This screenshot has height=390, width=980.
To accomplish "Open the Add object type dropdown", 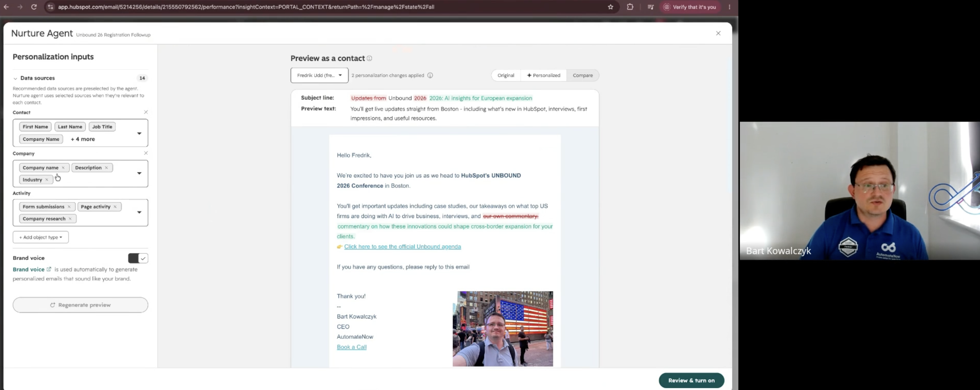I will [x=41, y=237].
